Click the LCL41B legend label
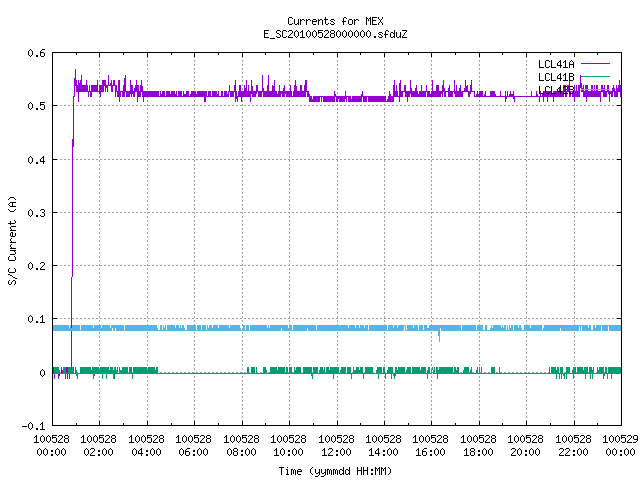The width and height of the screenshot is (640, 480). pos(556,77)
